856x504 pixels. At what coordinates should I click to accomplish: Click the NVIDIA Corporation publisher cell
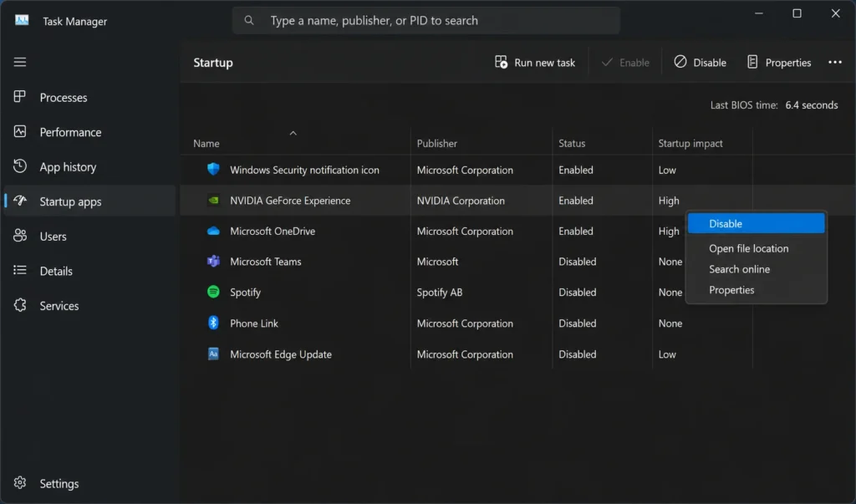coord(461,201)
